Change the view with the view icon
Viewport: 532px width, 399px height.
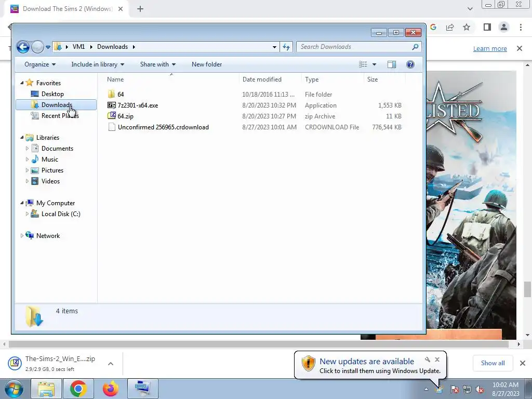(363, 64)
